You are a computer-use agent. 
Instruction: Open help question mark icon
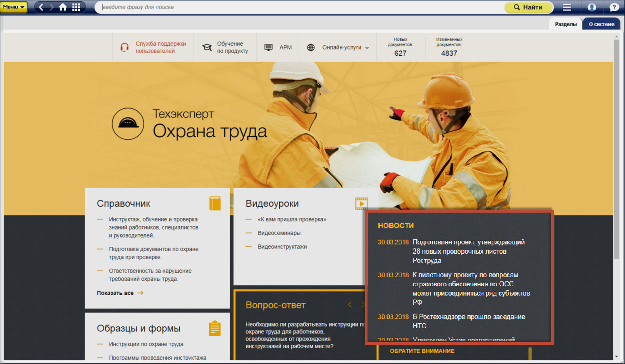point(614,7)
